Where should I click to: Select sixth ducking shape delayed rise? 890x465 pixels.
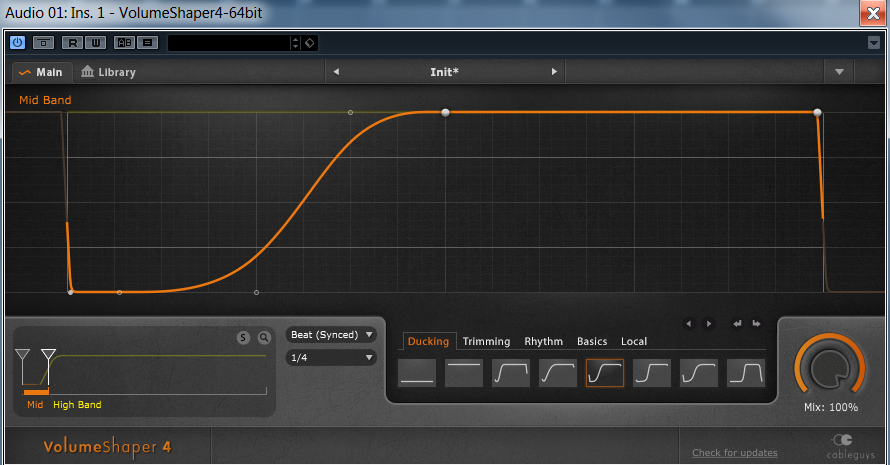coord(652,373)
